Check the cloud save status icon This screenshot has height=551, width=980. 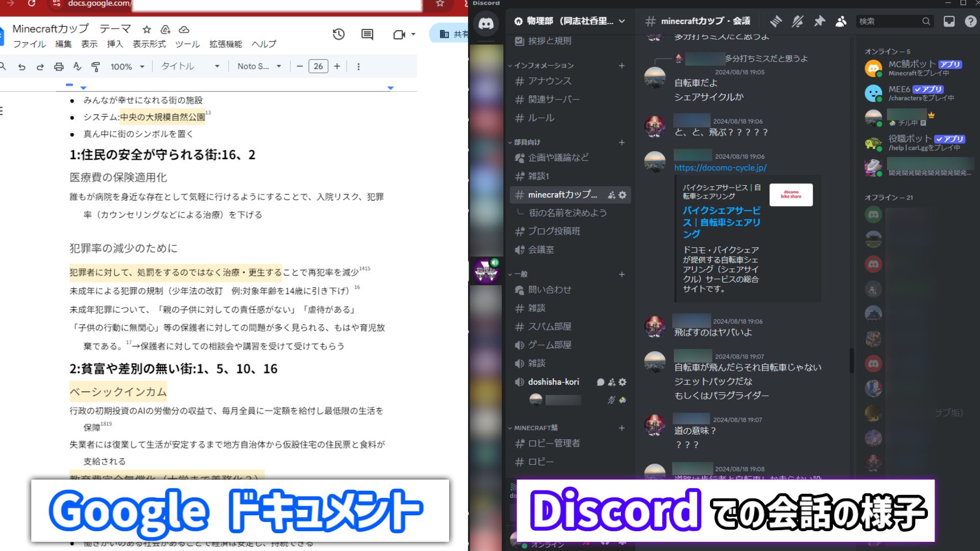click(184, 30)
